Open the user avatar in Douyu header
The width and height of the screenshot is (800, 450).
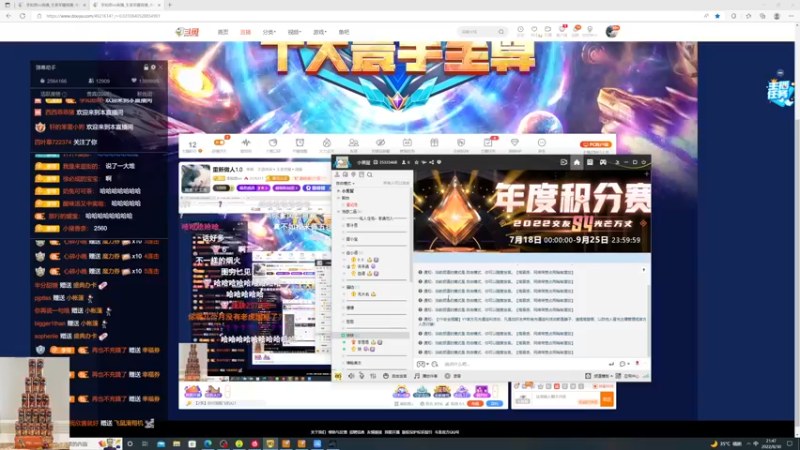point(612,32)
